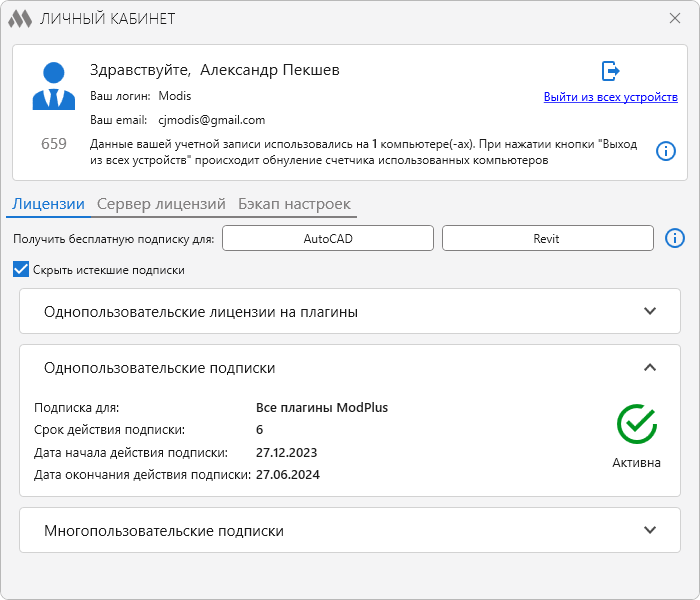Screen dimensions: 700x600
Task: Click the subscription end date 27.06.2024
Action: [287, 474]
